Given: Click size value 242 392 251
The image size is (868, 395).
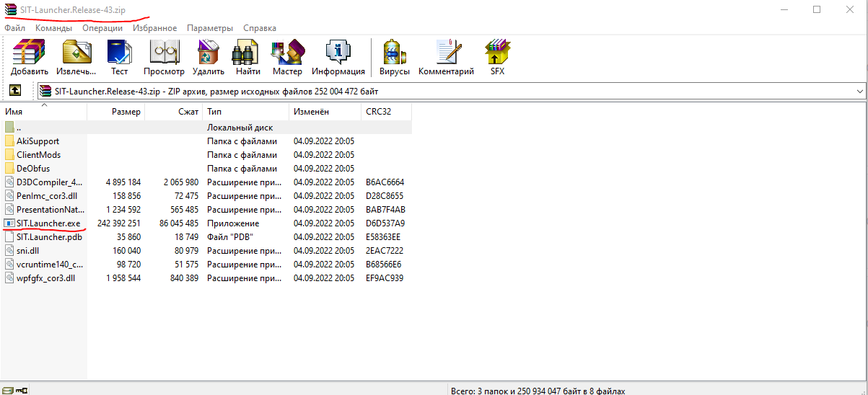Looking at the screenshot, I should 118,223.
